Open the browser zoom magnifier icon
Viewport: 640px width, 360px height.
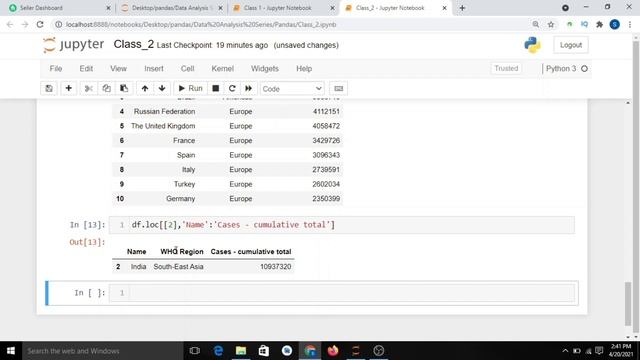tap(536, 24)
